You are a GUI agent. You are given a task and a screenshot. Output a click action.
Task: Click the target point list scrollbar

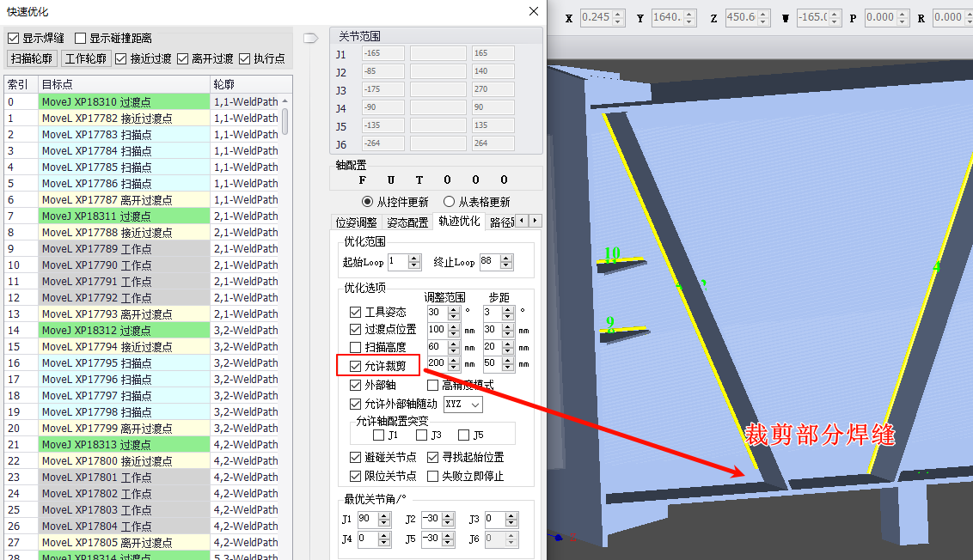(285, 120)
